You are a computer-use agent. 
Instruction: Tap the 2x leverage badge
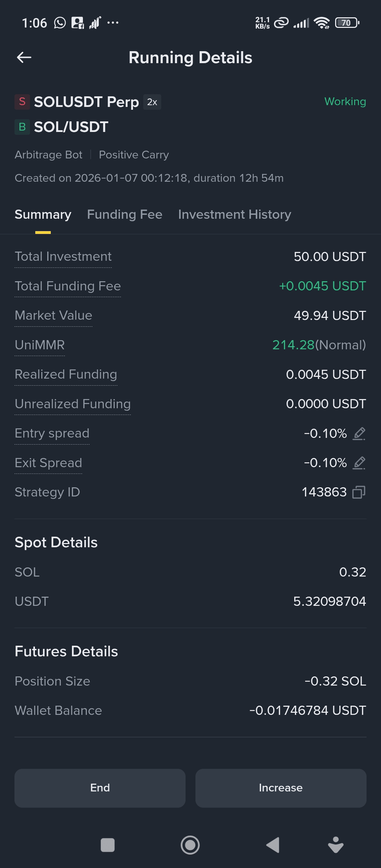pyautogui.click(x=152, y=102)
